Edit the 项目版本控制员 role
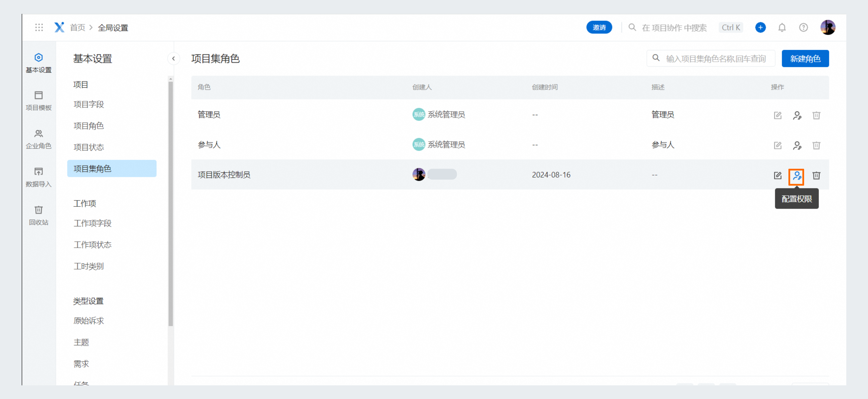This screenshot has height=399, width=868. tap(777, 175)
